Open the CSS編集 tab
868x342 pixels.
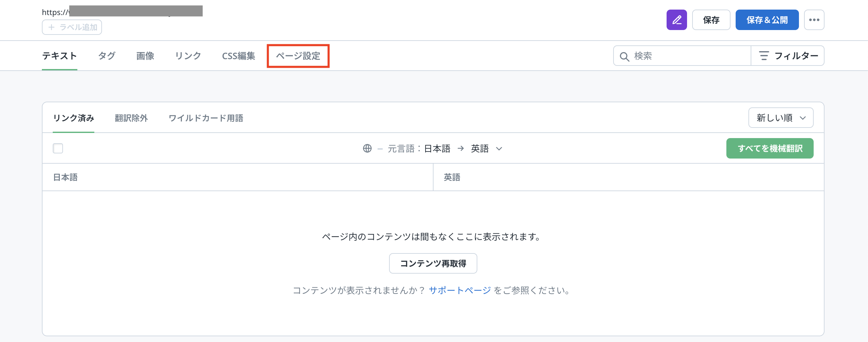click(238, 56)
